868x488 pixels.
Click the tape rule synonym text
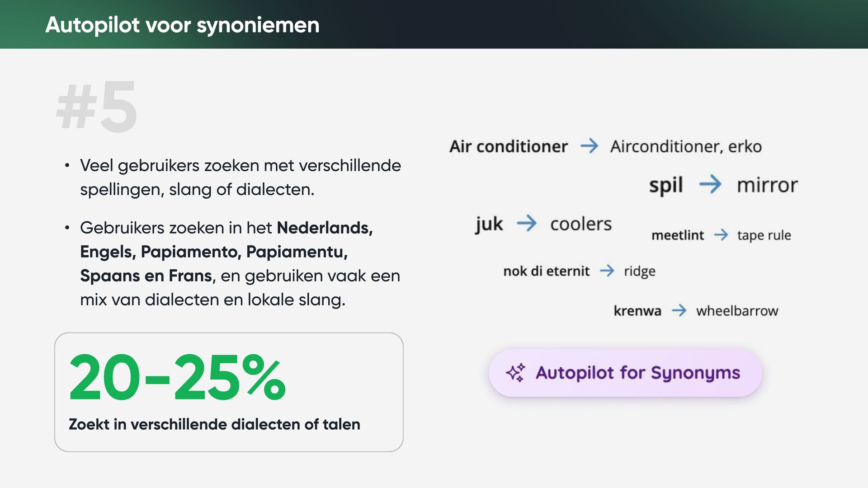764,235
